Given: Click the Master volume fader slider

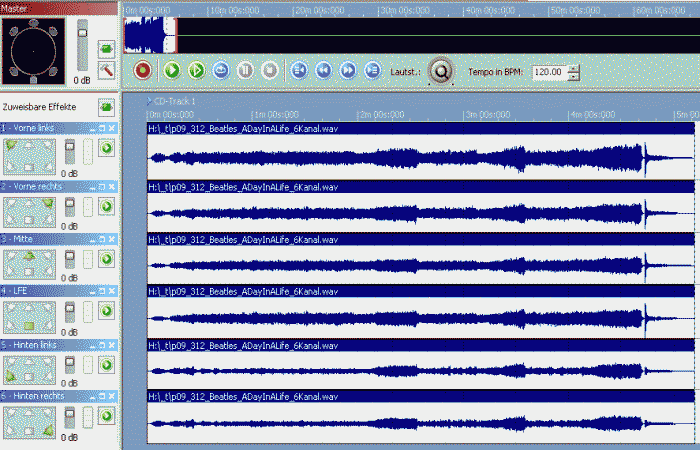Looking at the screenshot, I should point(83,32).
